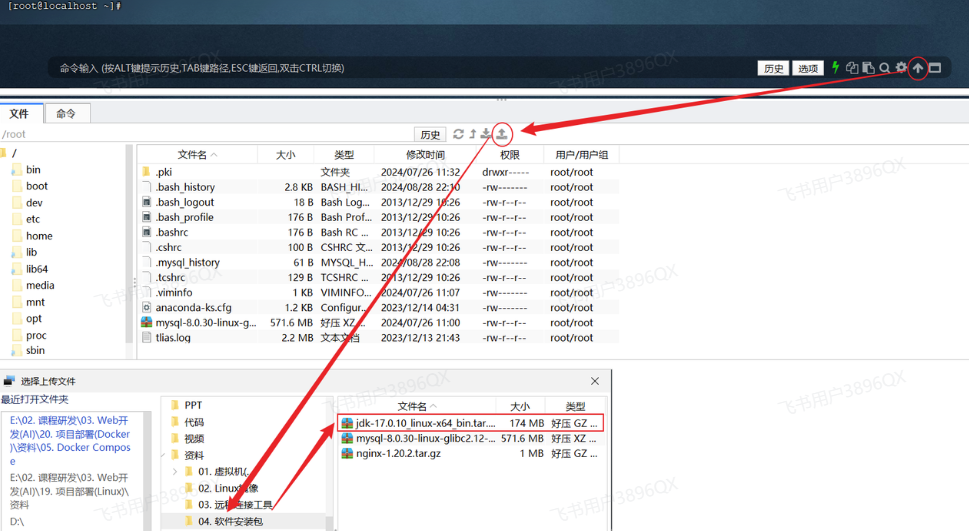969x531 pixels.
Task: Click the paste icon in command bar
Action: coord(868,68)
